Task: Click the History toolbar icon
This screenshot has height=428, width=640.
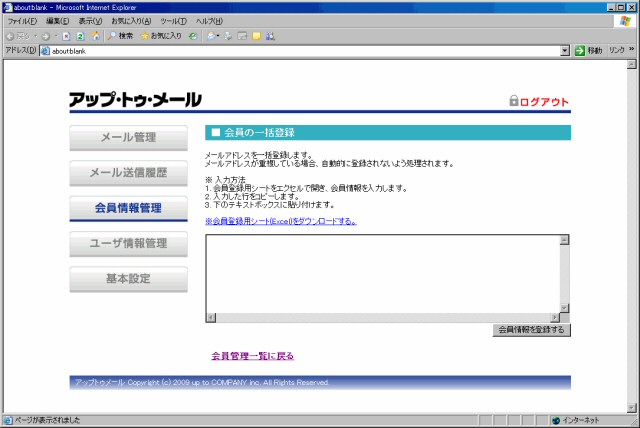Action: coord(193,36)
